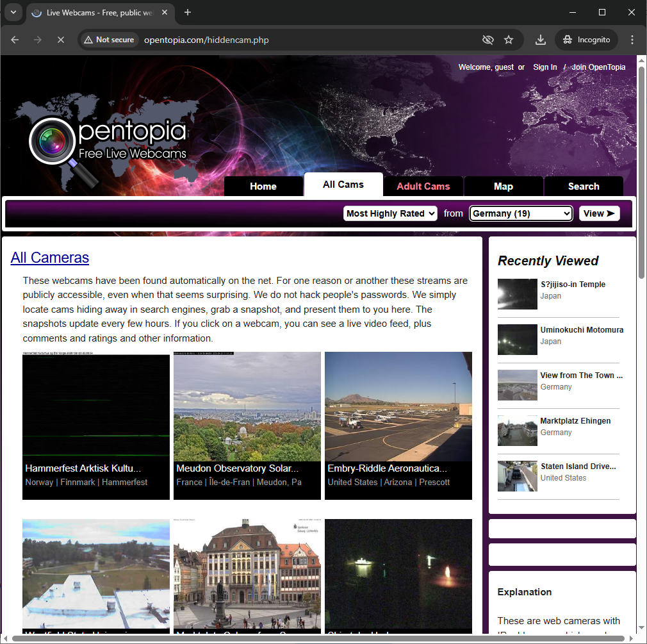This screenshot has height=644, width=647.
Task: Click the Join OpenTopia link
Action: pos(598,67)
